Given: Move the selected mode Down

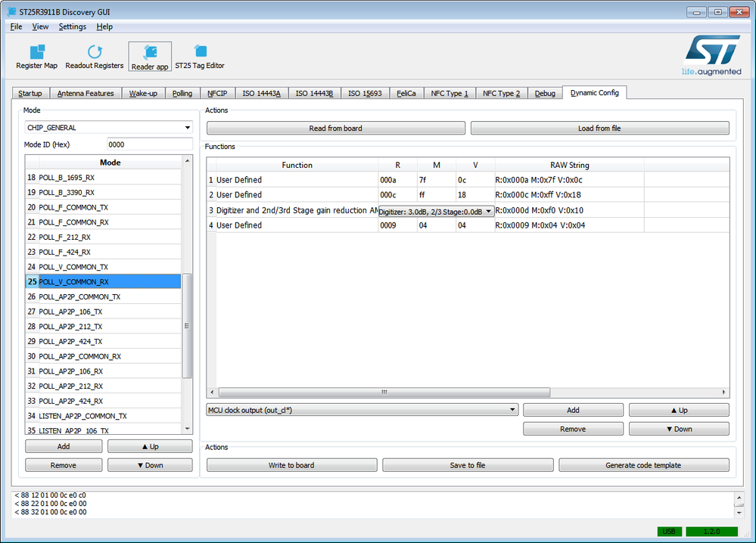Looking at the screenshot, I should pos(150,465).
